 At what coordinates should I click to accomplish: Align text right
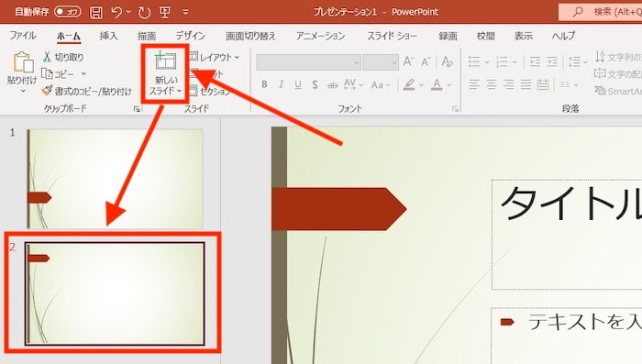[x=508, y=84]
